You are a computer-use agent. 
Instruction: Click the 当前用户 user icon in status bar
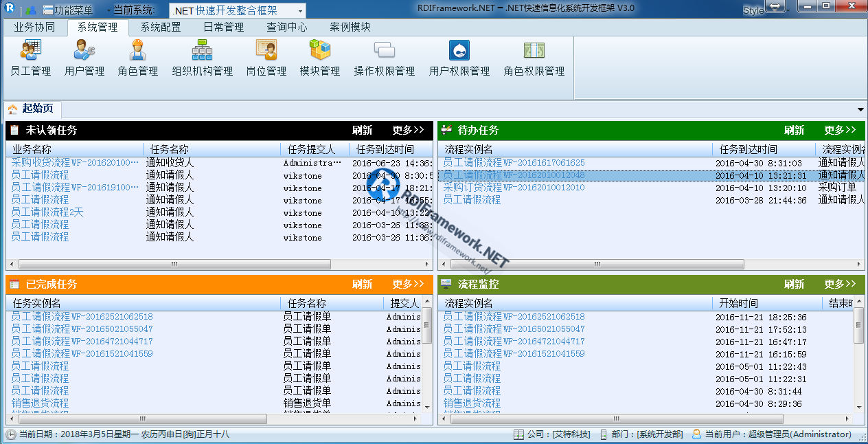pyautogui.click(x=696, y=434)
